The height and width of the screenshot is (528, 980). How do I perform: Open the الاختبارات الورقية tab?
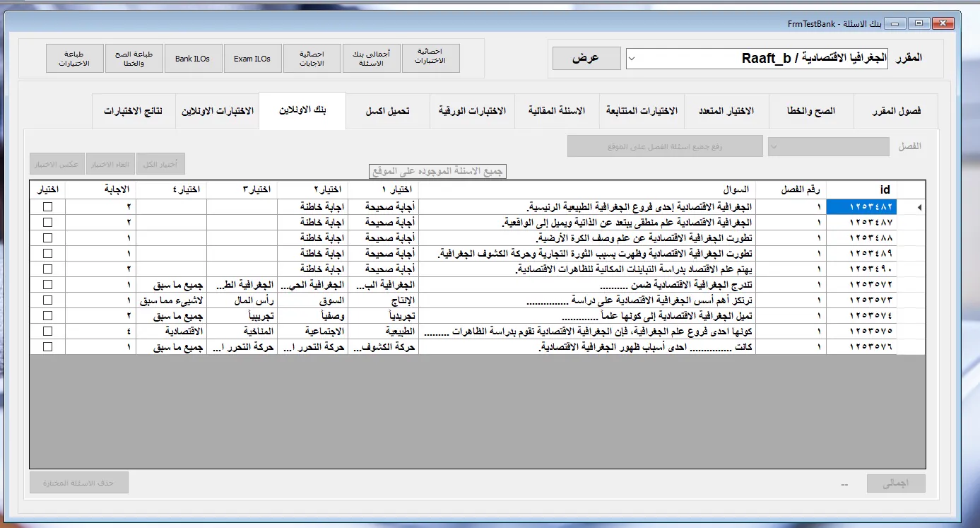click(472, 112)
